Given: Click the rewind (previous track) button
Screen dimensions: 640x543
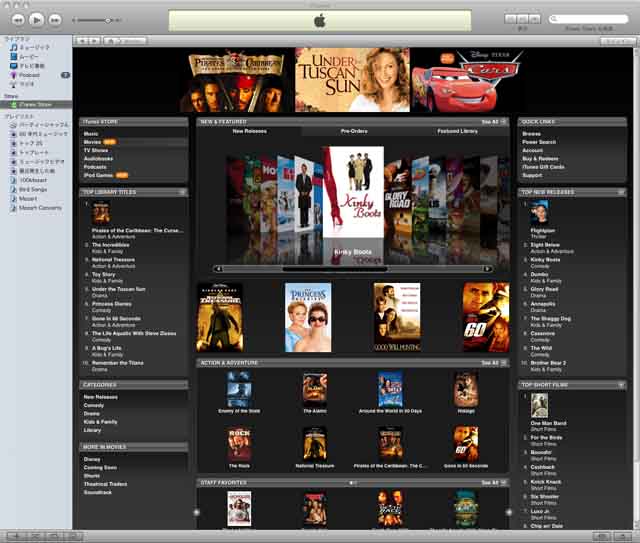Looking at the screenshot, I should click(x=18, y=20).
